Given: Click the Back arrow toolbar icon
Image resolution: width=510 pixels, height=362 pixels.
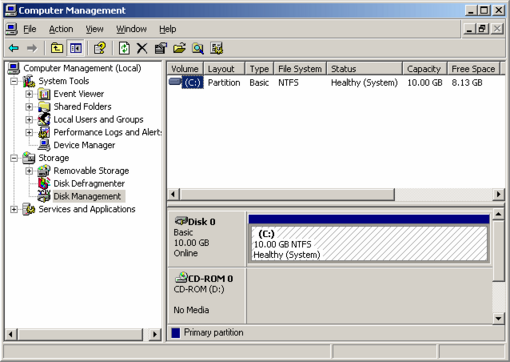Looking at the screenshot, I should (x=14, y=49).
